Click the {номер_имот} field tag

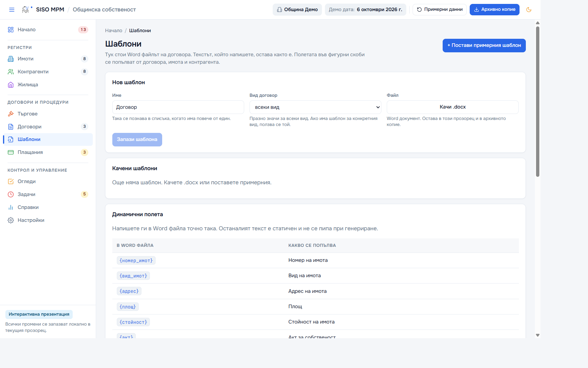point(136,260)
